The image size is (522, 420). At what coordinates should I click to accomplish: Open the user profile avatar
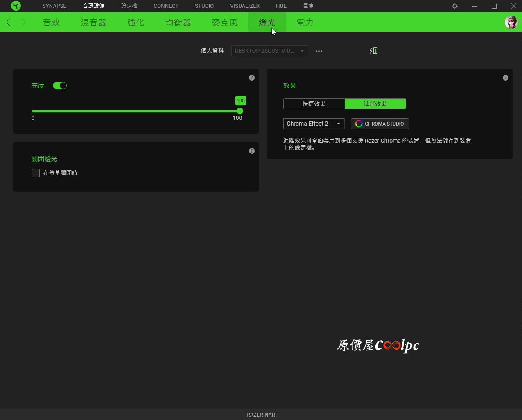[x=511, y=22]
